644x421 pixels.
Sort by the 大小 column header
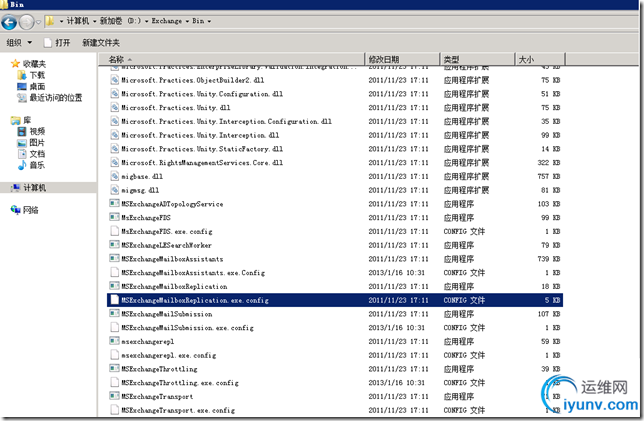coord(540,60)
